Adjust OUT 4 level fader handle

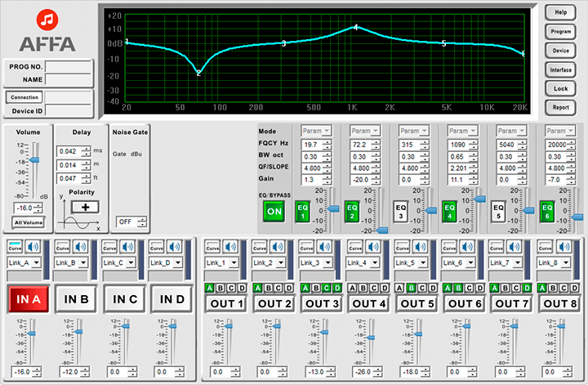pyautogui.click(x=371, y=338)
